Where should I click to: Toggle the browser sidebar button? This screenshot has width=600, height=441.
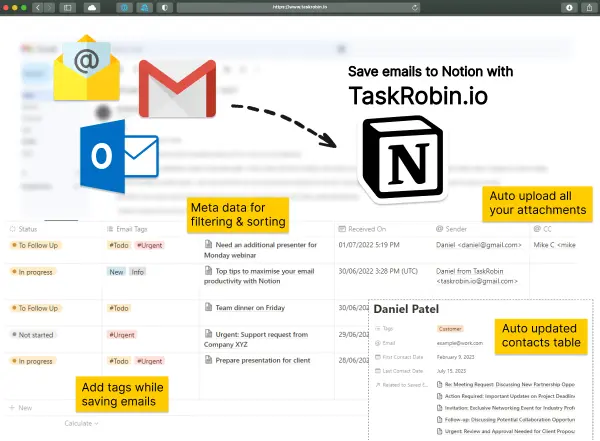click(67, 7)
